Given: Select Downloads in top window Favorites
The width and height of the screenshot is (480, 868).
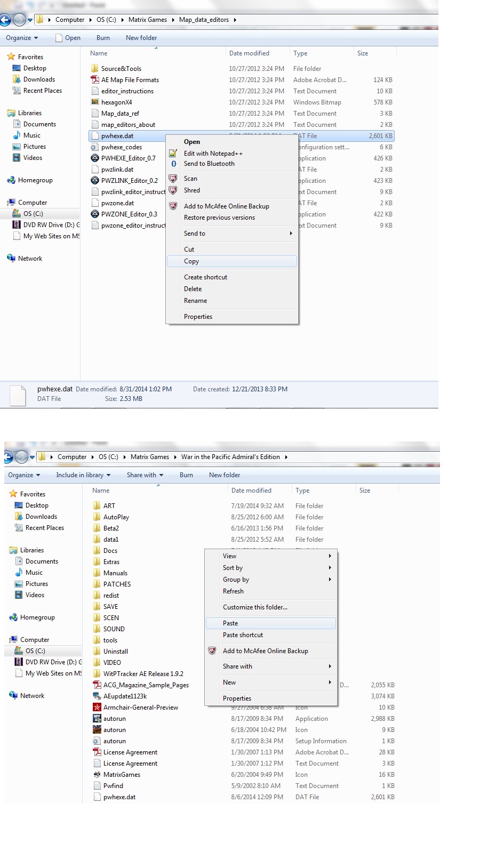Looking at the screenshot, I should click(x=39, y=79).
